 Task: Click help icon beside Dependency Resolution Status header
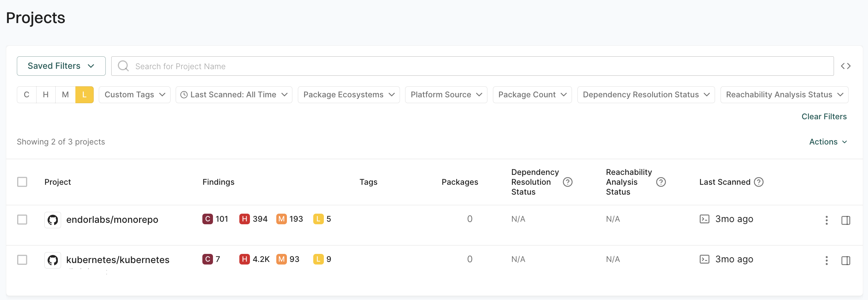[x=568, y=182]
